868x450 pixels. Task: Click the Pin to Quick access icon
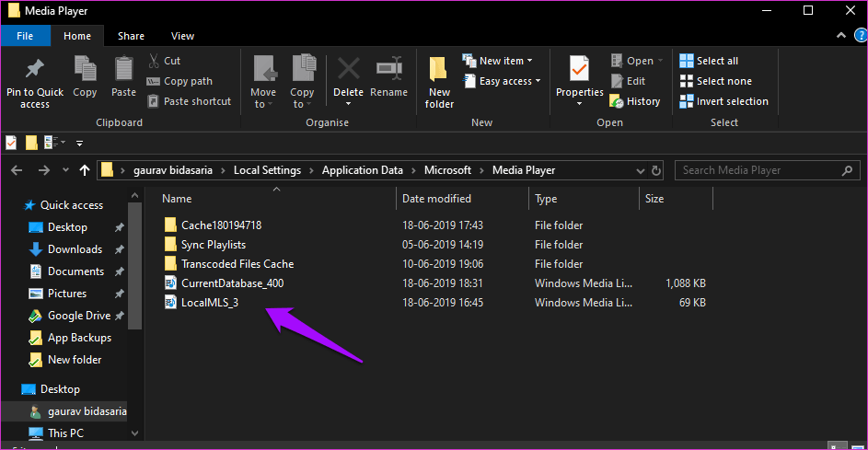pos(35,69)
